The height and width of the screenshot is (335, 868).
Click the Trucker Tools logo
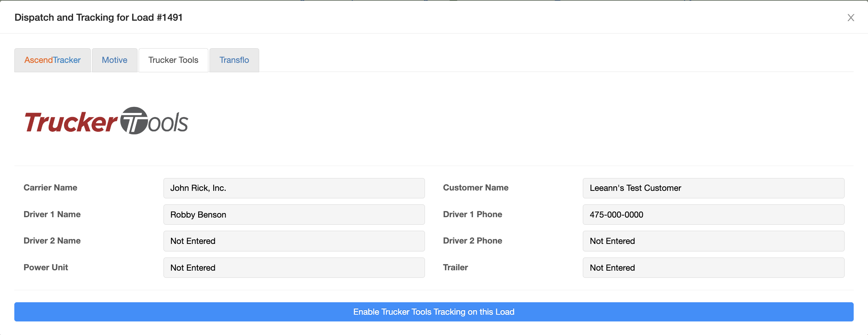coord(106,121)
